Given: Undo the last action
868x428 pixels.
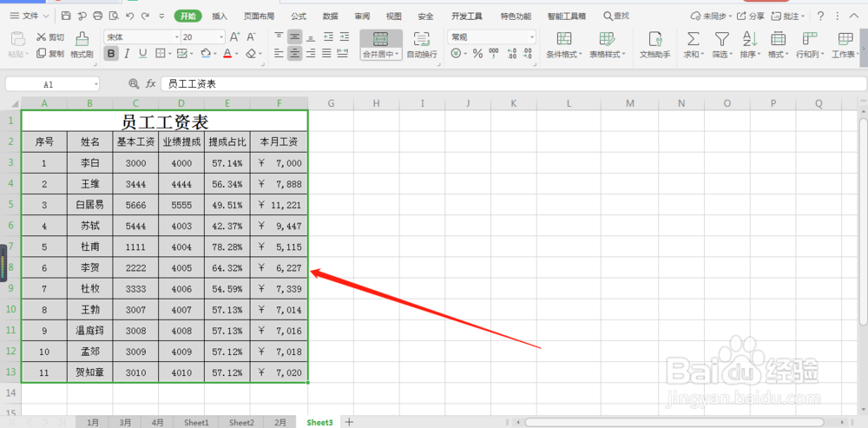Looking at the screenshot, I should pyautogui.click(x=129, y=16).
